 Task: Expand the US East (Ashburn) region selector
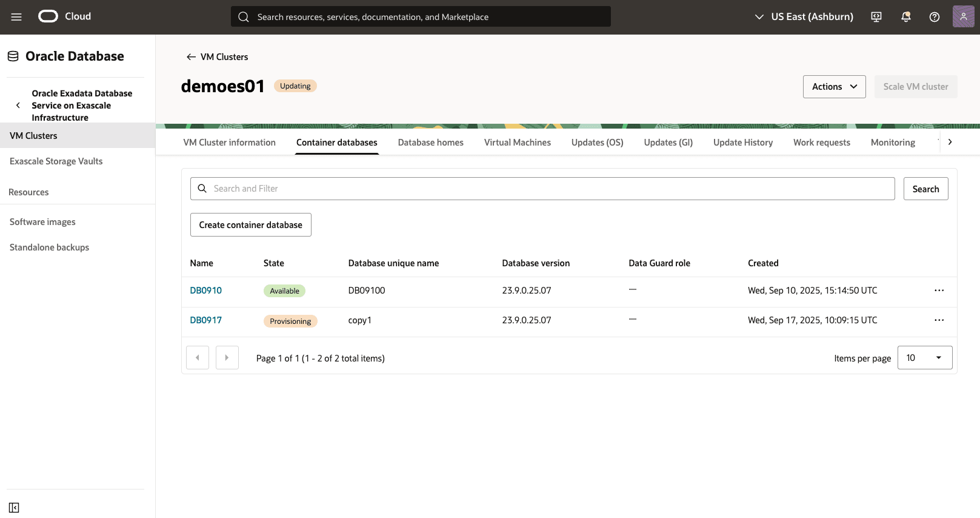(804, 17)
